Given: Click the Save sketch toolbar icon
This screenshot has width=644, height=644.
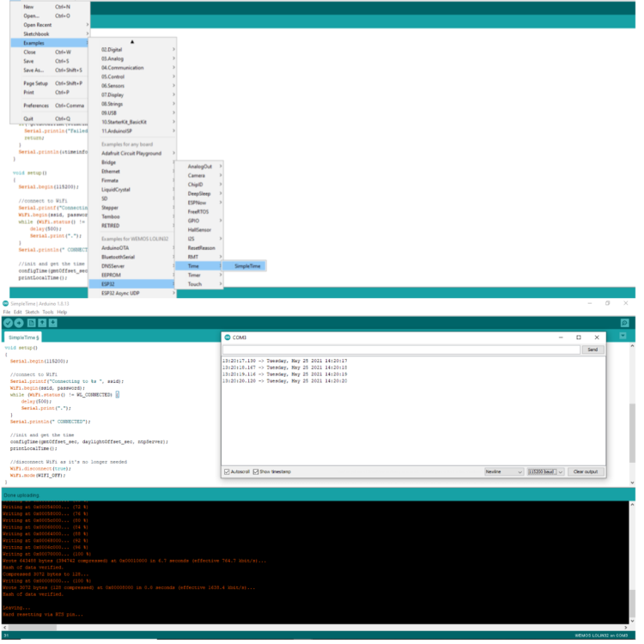Looking at the screenshot, I should pyautogui.click(x=52, y=322).
